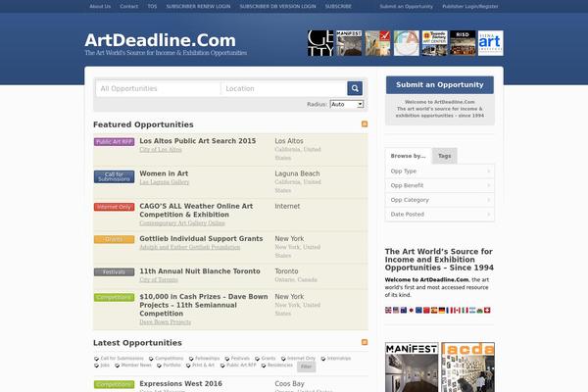Open the Radius Auto dropdown
588x392 pixels.
pyautogui.click(x=347, y=104)
